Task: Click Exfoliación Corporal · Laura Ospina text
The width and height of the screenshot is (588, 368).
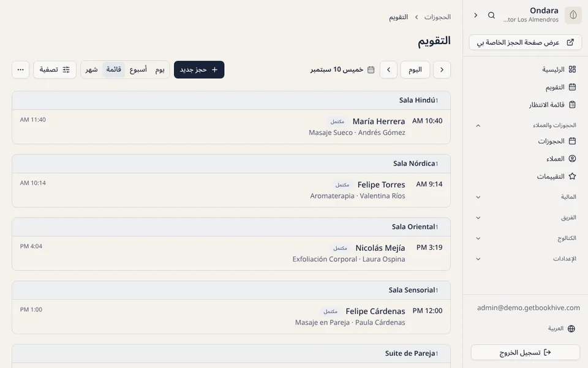Action: tap(349, 259)
